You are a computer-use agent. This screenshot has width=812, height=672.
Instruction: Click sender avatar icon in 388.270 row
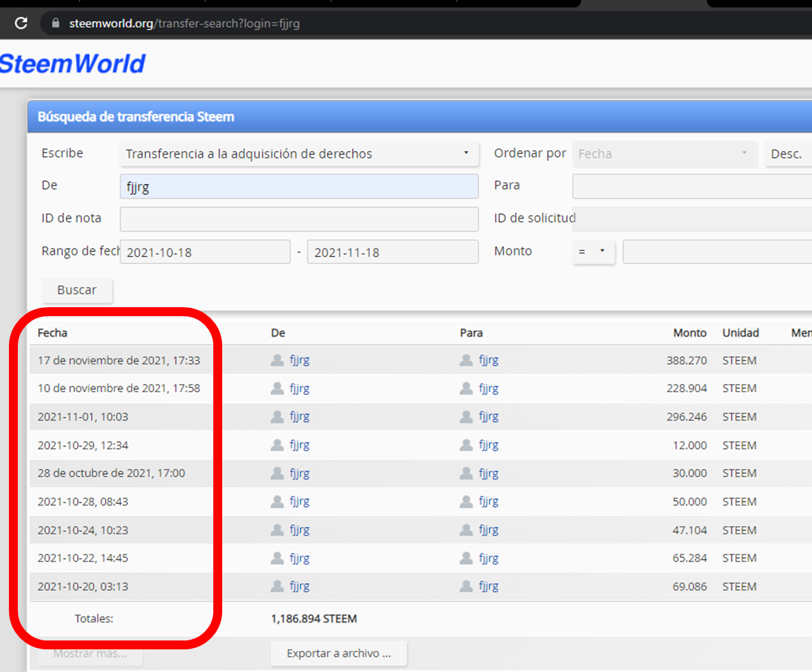pyautogui.click(x=277, y=360)
